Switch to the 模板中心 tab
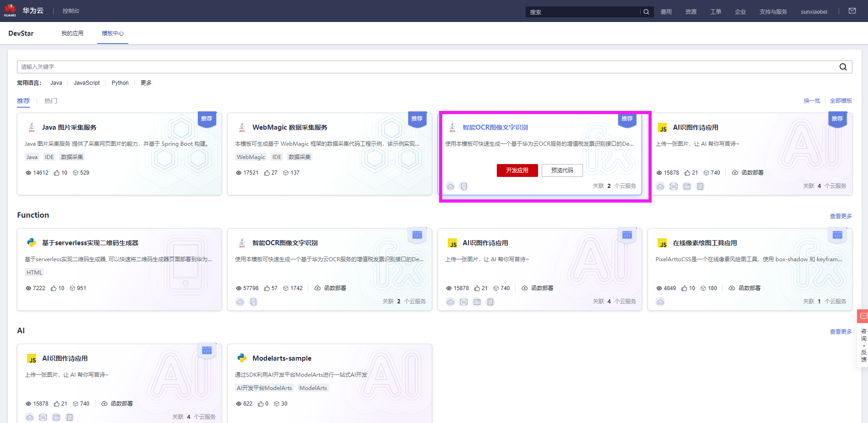Viewport: 868px width, 423px height. (113, 33)
